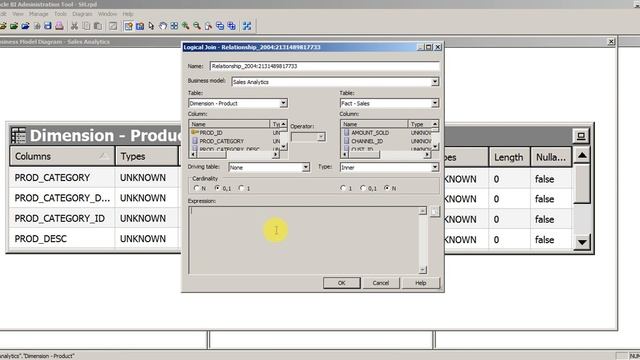
Task: Click the blue folder open toolbar icon
Action: pyautogui.click(x=25, y=26)
